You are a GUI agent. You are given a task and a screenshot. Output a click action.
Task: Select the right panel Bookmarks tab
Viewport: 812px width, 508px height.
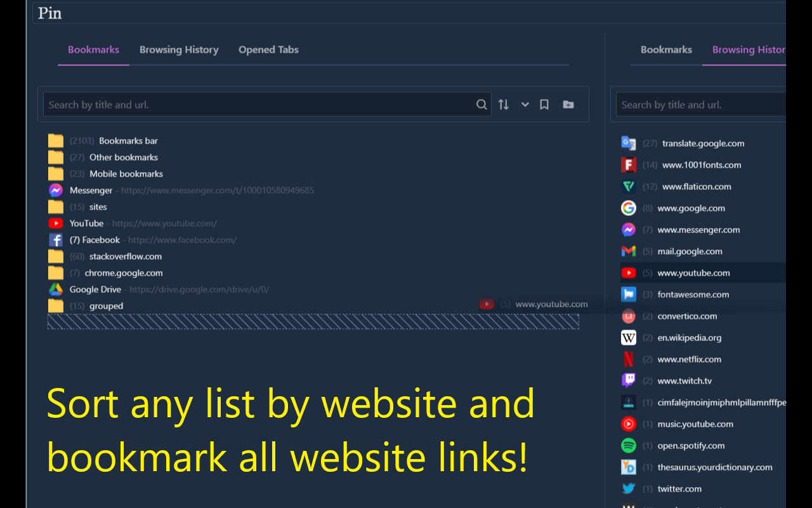(x=666, y=50)
